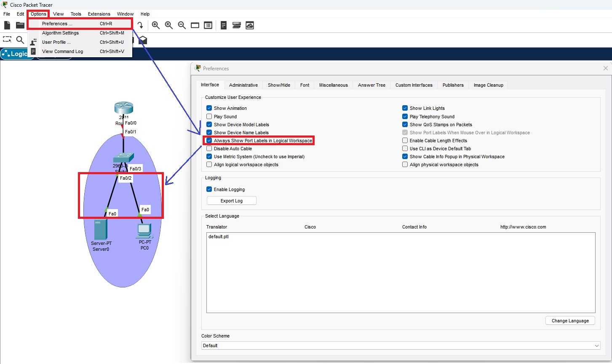This screenshot has height=364, width=612.
Task: Click the Change Language button
Action: coord(570,321)
